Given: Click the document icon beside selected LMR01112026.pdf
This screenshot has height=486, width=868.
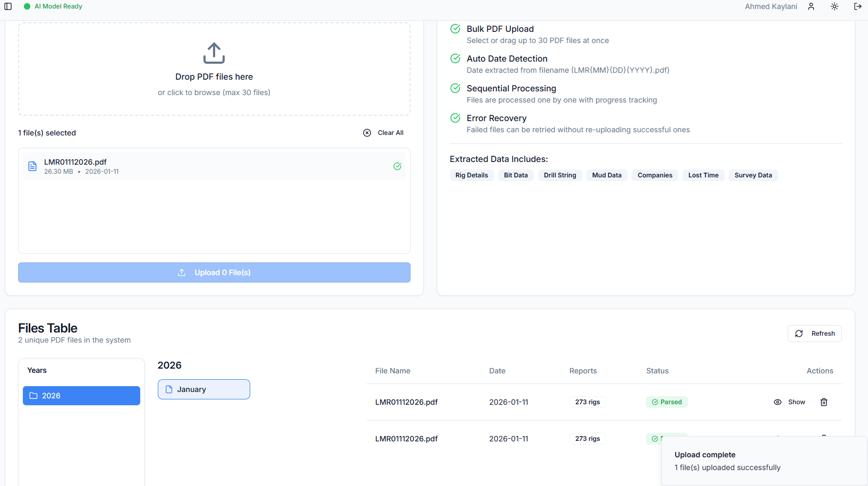Looking at the screenshot, I should pyautogui.click(x=32, y=166).
